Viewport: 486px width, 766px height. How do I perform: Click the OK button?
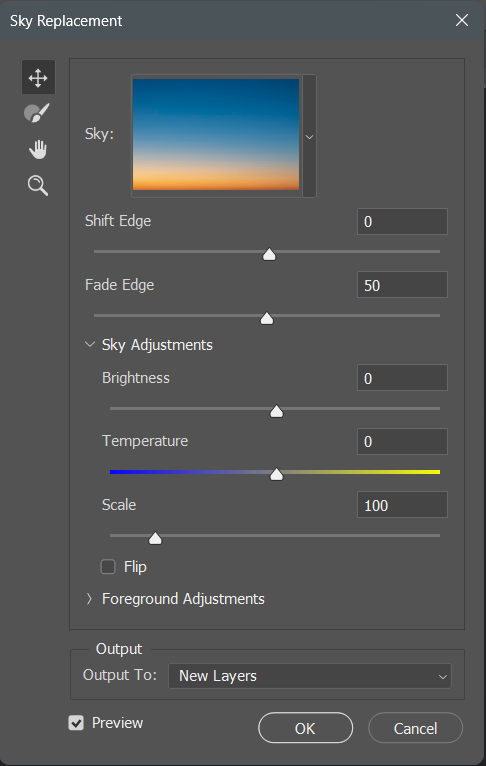coord(305,728)
